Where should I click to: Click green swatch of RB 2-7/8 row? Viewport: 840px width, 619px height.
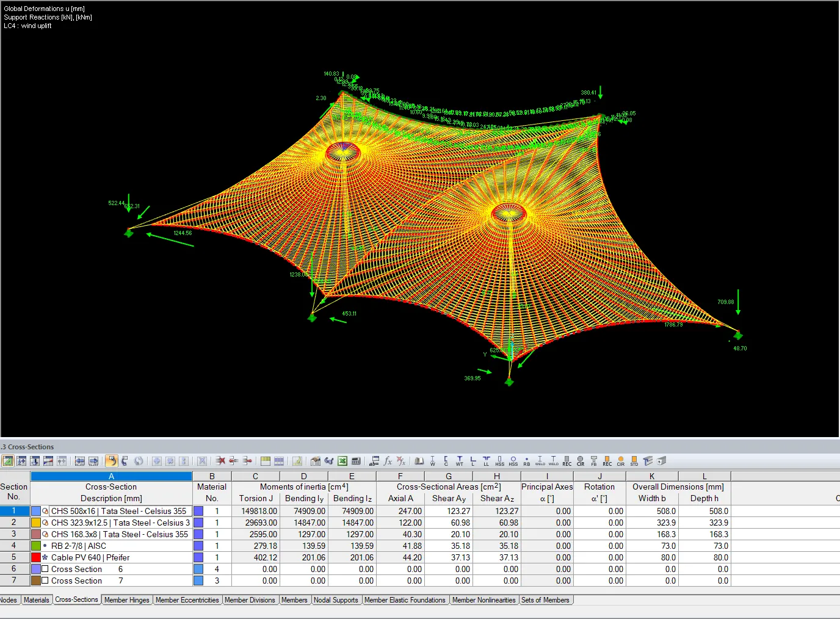click(36, 546)
